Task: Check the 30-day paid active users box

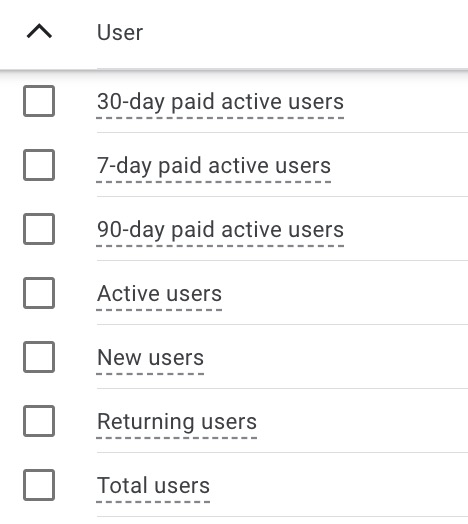Action: (x=39, y=101)
